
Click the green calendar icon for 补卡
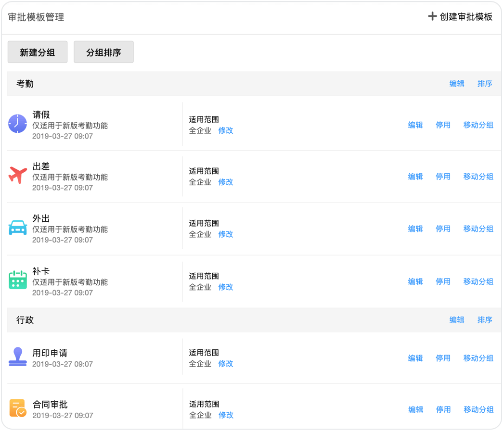point(18,280)
